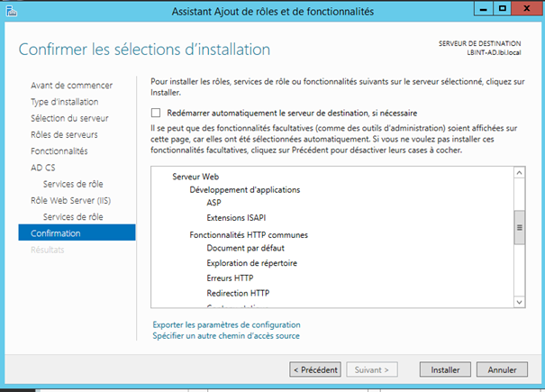Click Exporter les paramètres de configuration link
This screenshot has height=392, width=545.
point(226,324)
